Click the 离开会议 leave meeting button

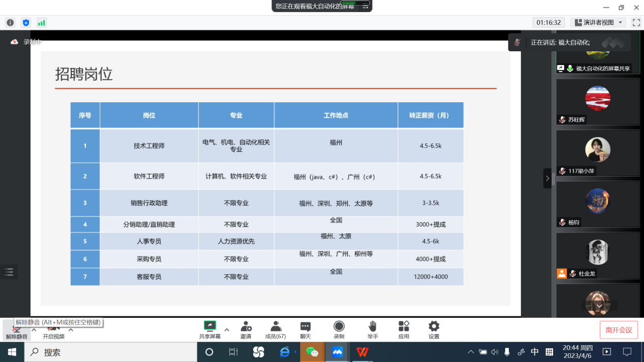point(618,330)
